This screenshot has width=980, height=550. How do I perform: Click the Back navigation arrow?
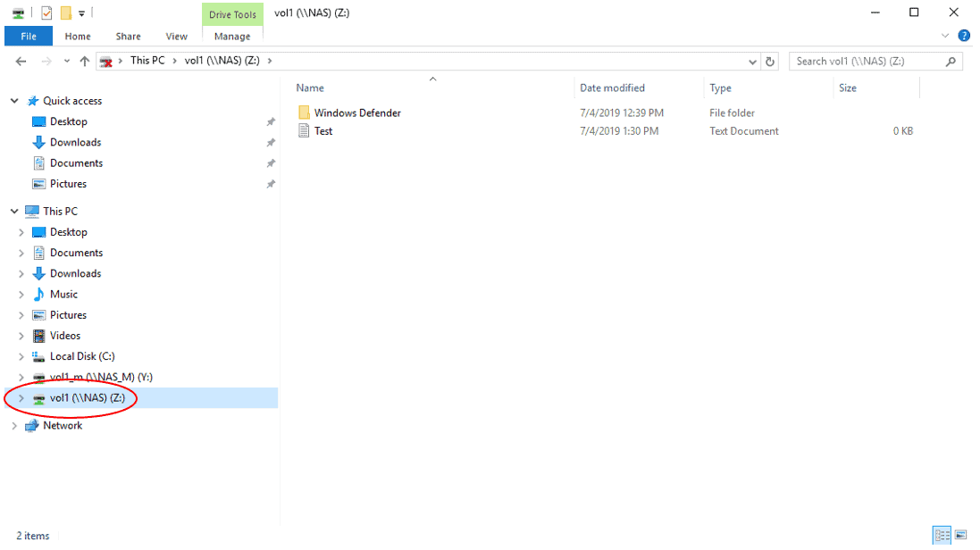pos(21,62)
